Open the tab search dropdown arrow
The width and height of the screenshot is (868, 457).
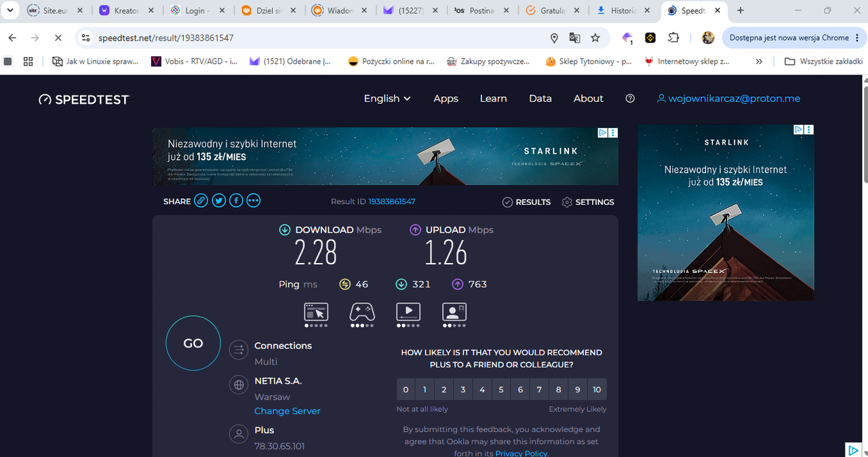(10, 10)
